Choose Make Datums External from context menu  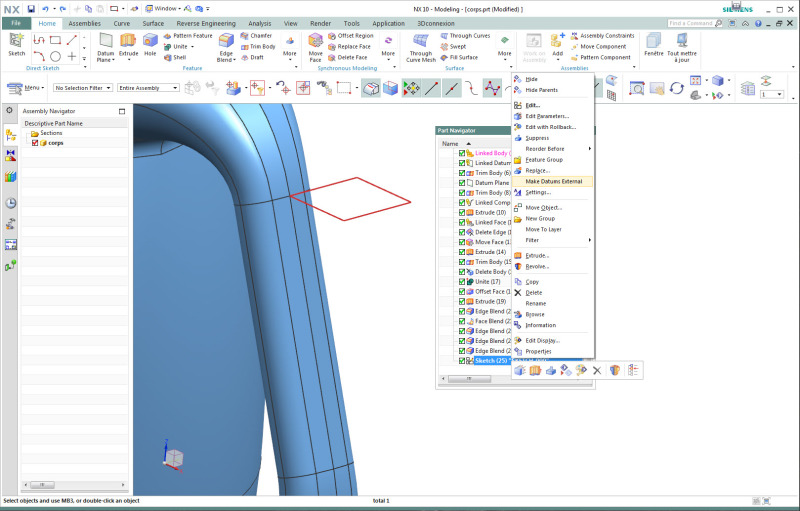click(x=553, y=182)
